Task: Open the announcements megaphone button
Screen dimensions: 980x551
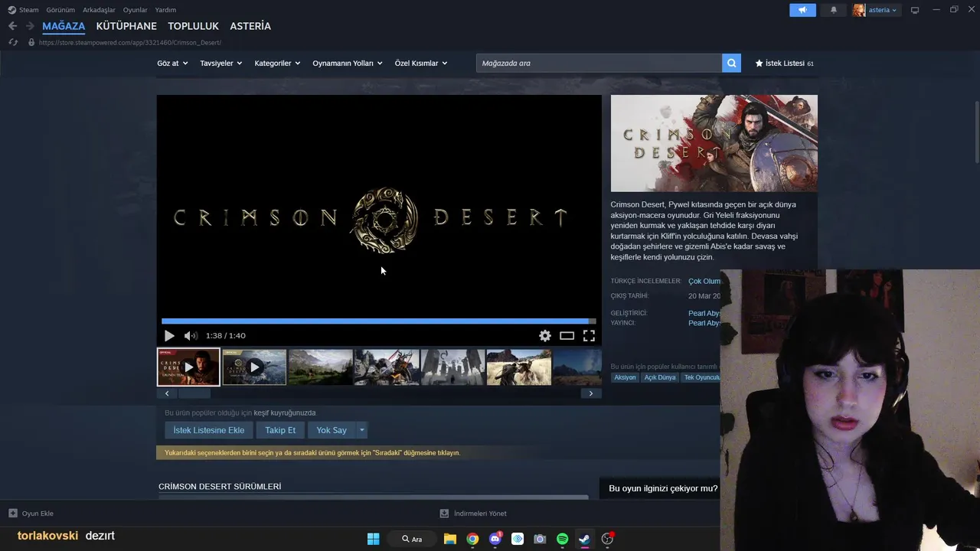Action: coord(802,10)
